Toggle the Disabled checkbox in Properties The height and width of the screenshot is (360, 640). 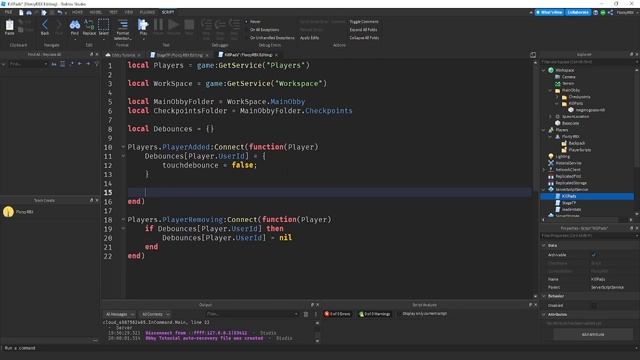coord(594,306)
